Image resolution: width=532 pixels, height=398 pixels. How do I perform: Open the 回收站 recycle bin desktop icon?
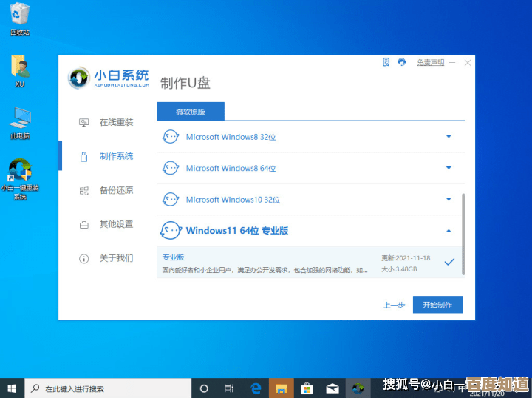pyautogui.click(x=20, y=18)
